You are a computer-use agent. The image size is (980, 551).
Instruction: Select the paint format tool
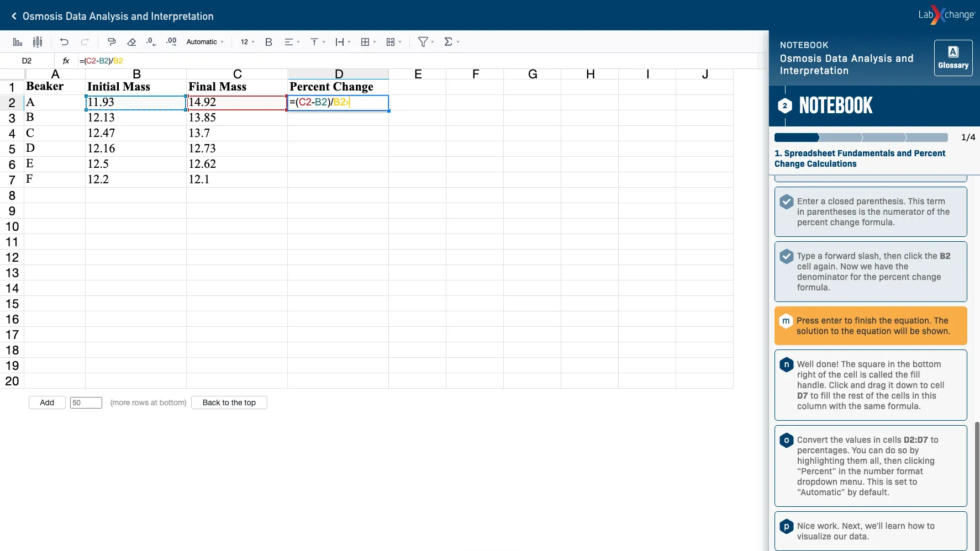pyautogui.click(x=112, y=42)
